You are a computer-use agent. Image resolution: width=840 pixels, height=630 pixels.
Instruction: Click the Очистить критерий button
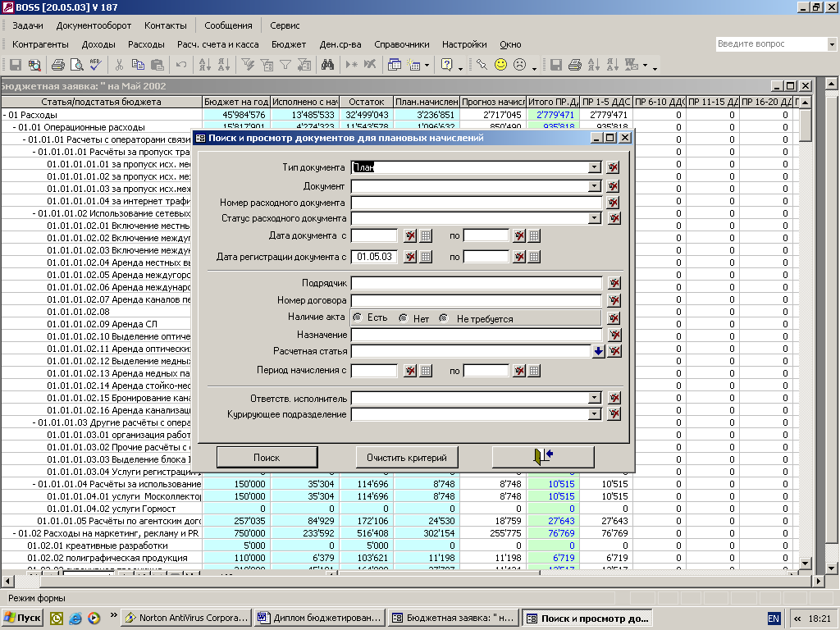coord(407,457)
